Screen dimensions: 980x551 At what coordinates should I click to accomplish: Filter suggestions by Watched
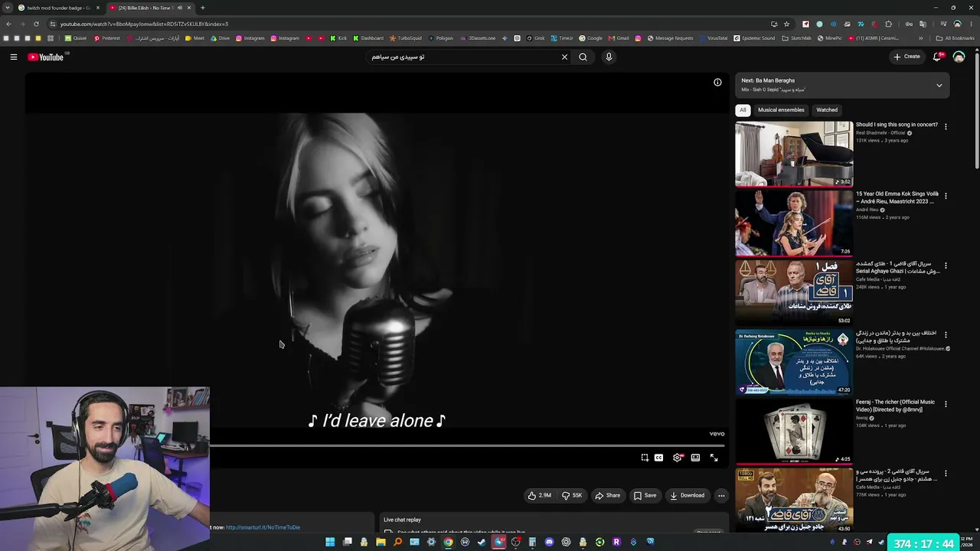pos(827,110)
